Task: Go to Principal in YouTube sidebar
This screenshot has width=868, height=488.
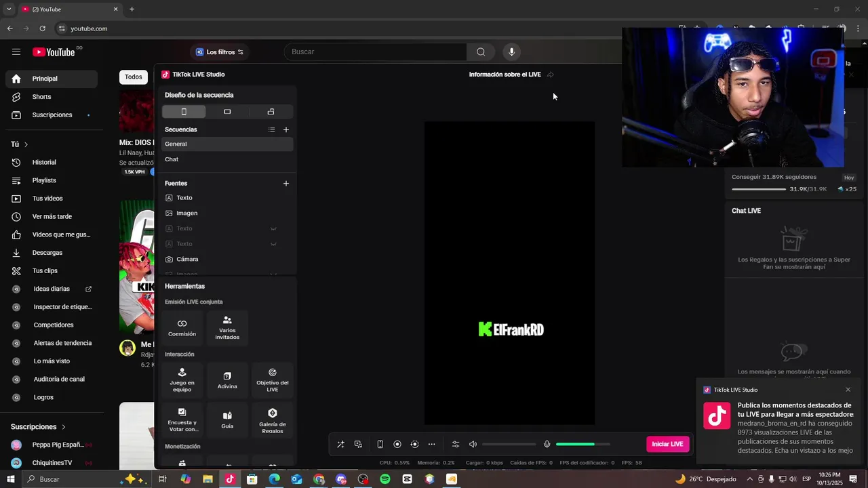Action: click(x=52, y=79)
